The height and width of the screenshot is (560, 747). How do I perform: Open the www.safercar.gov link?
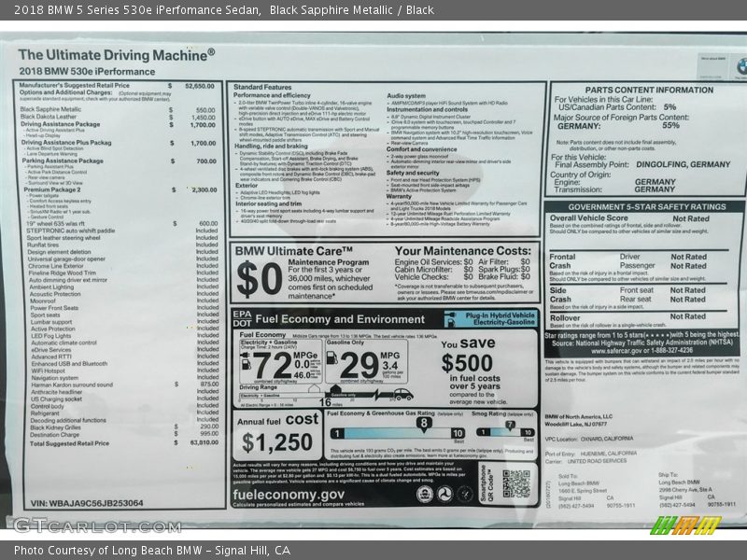614,350
